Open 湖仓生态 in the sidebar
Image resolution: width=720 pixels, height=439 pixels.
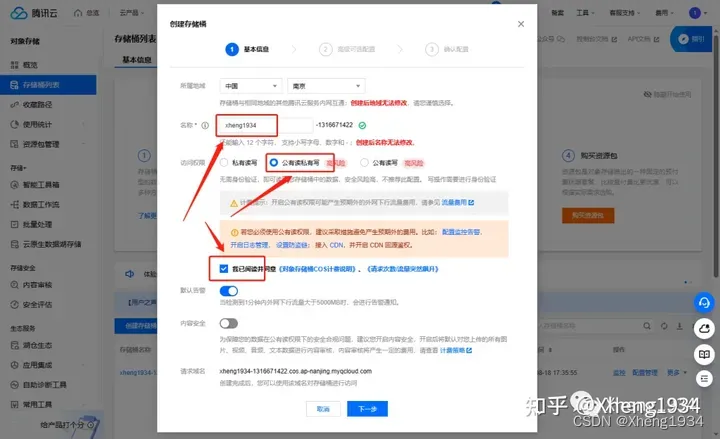click(x=38, y=345)
